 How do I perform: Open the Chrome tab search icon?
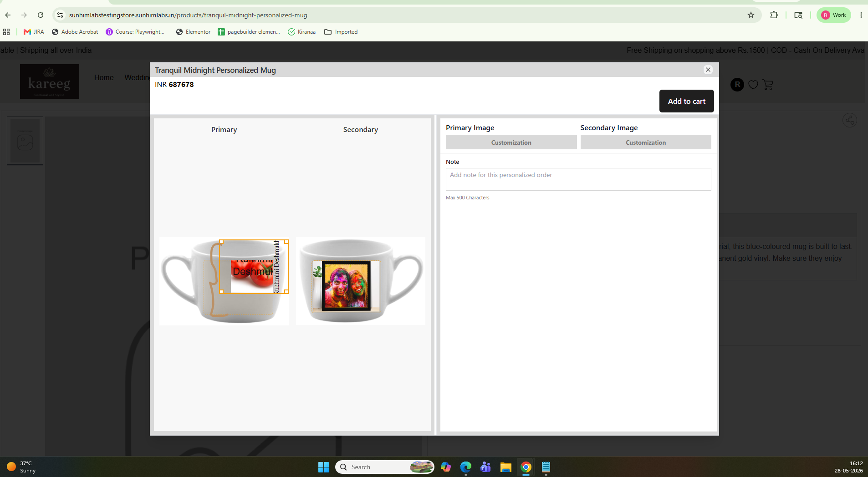pos(798,15)
